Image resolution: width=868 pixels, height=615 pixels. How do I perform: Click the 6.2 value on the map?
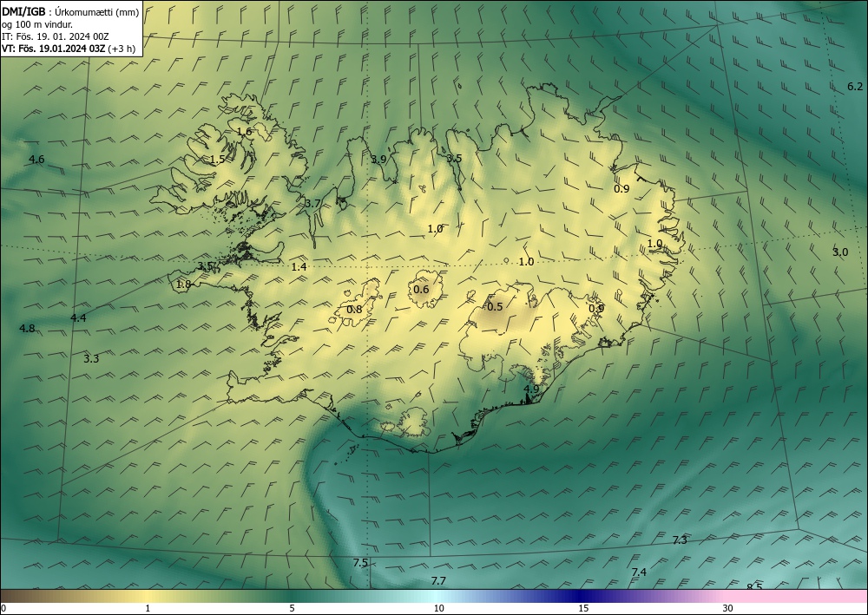(855, 86)
